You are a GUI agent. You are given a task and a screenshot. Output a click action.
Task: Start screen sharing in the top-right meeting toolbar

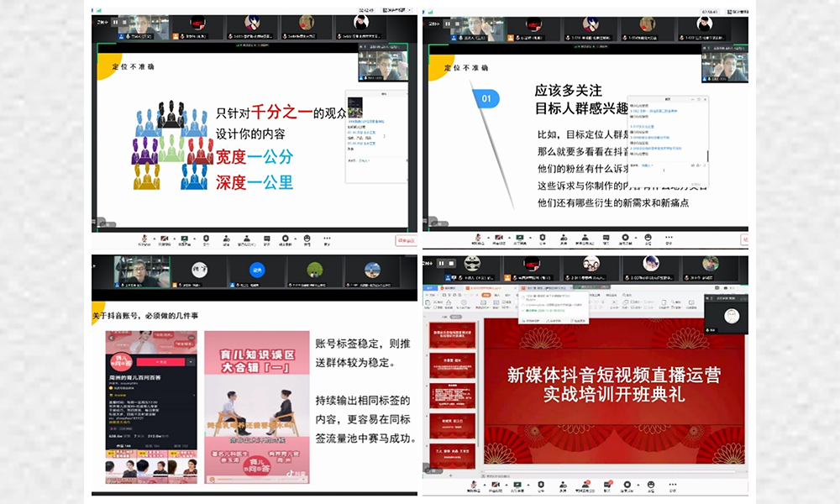pos(520,237)
